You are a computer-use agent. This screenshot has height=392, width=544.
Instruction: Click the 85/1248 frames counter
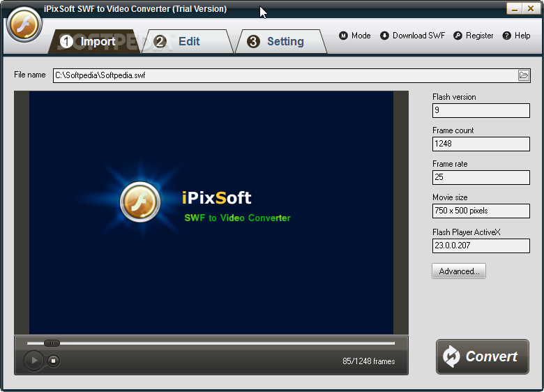pos(368,361)
